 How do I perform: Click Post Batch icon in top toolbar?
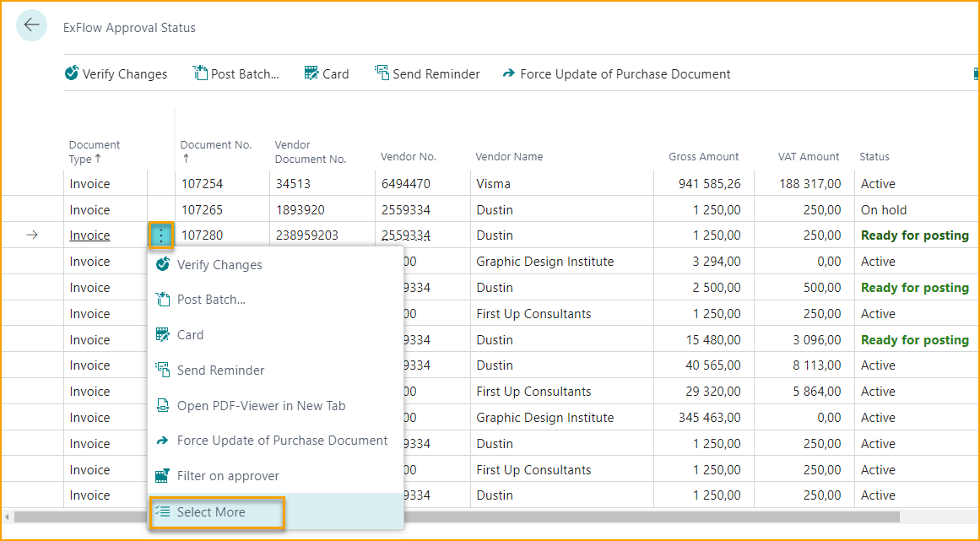click(200, 73)
